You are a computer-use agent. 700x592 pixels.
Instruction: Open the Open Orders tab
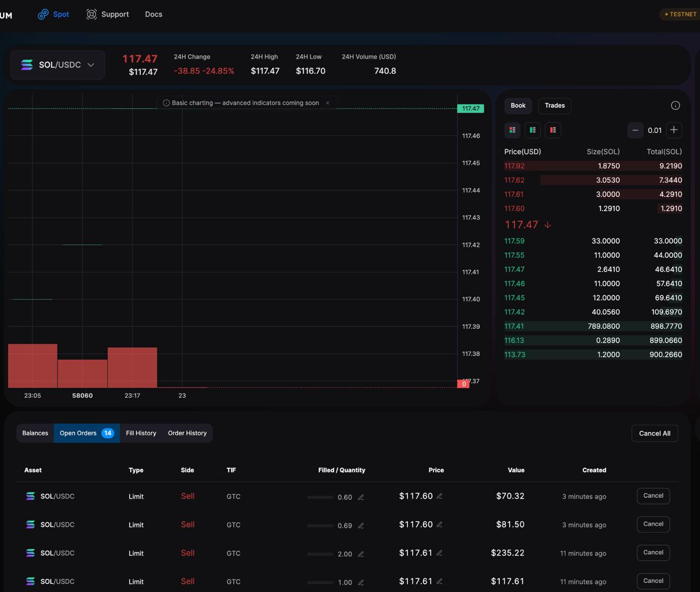pos(86,433)
